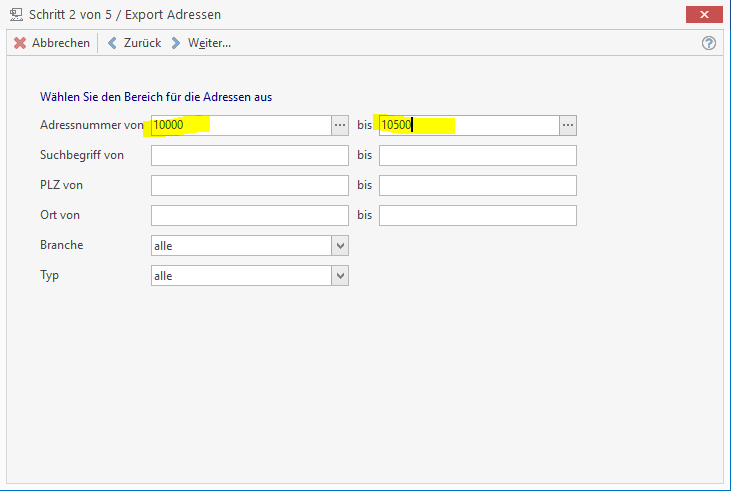The height and width of the screenshot is (492, 732).
Task: Click the wizard icon in title bar
Action: (16, 14)
